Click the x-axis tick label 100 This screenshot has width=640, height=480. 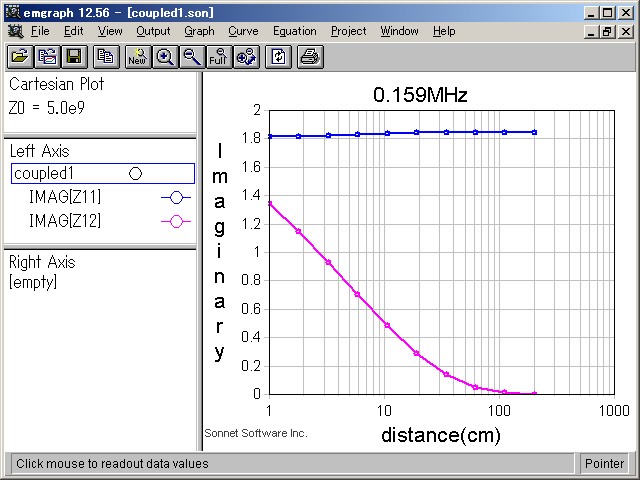[499, 411]
